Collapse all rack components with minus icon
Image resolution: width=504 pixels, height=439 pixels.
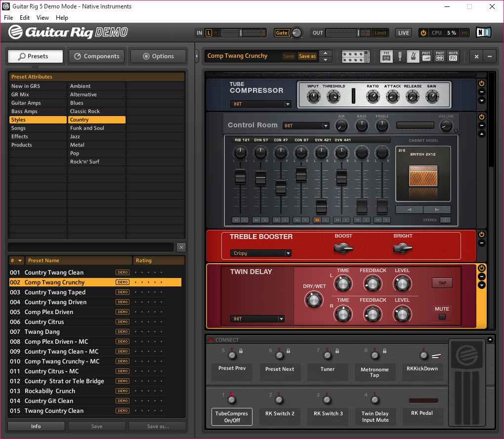(x=490, y=56)
